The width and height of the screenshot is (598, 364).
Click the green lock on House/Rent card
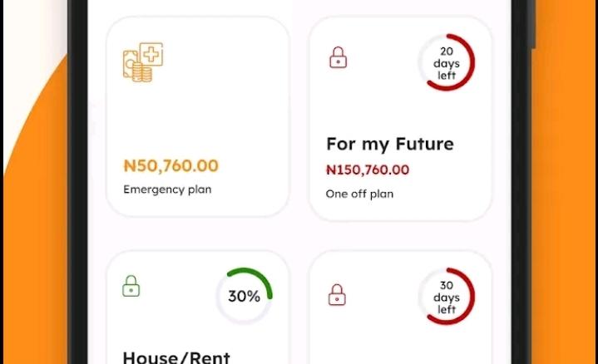click(x=131, y=286)
